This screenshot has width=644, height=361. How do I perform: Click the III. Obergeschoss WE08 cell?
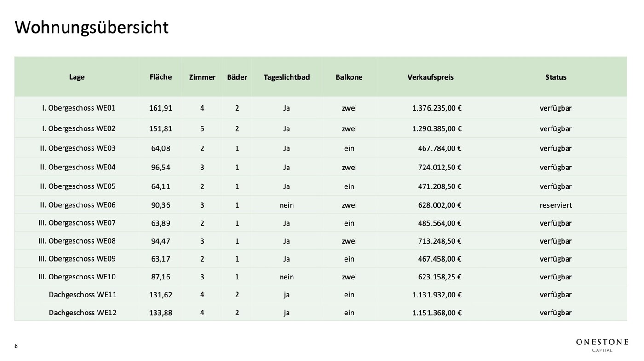click(x=77, y=241)
